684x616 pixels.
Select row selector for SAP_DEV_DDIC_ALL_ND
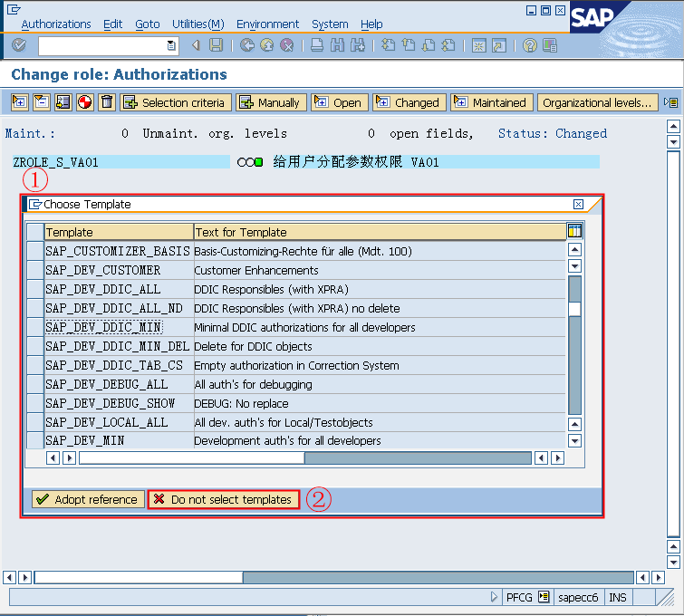(x=35, y=308)
